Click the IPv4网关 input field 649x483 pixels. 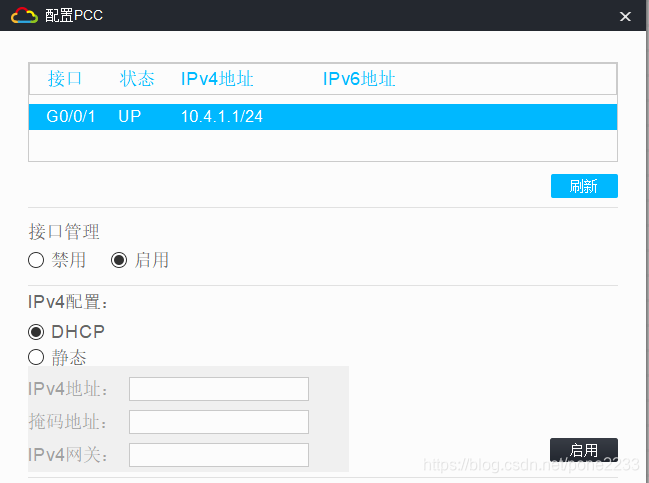(x=219, y=455)
